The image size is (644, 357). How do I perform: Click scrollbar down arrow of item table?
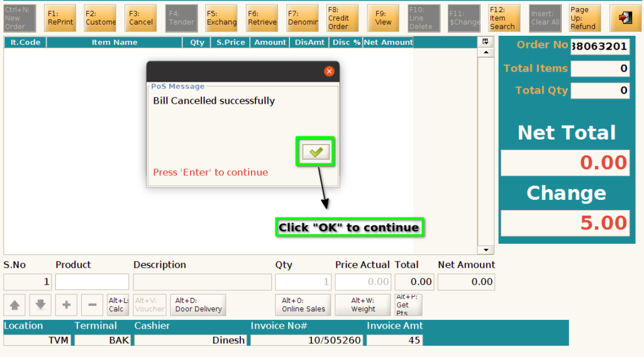(486, 250)
